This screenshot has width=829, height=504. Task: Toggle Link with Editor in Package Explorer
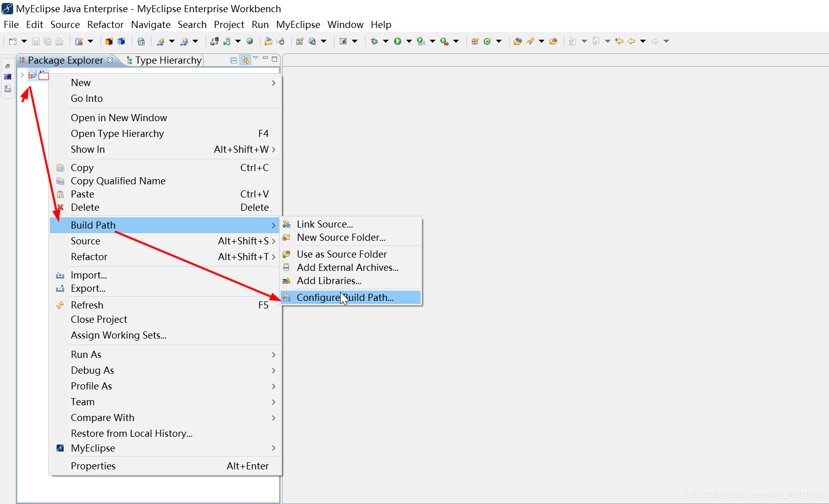pos(245,60)
